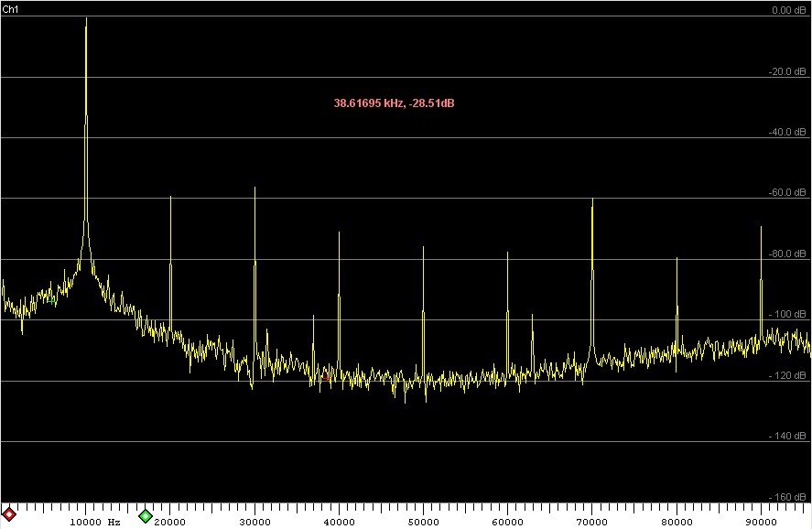Select the 38.61695 kHz cursor readout text

click(394, 103)
